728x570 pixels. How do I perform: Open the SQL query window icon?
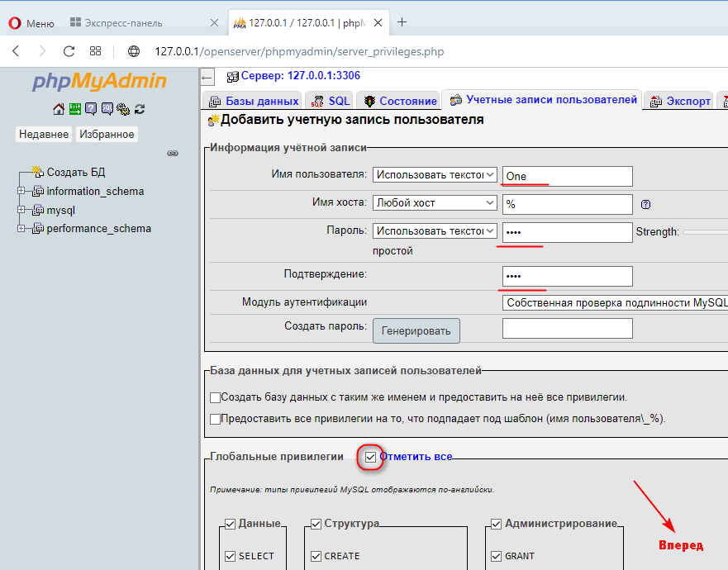click(x=107, y=109)
